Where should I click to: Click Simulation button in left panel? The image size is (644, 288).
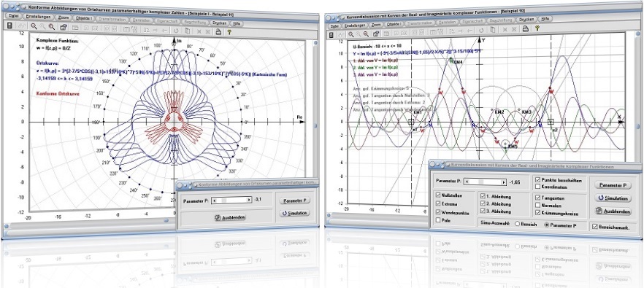click(295, 213)
